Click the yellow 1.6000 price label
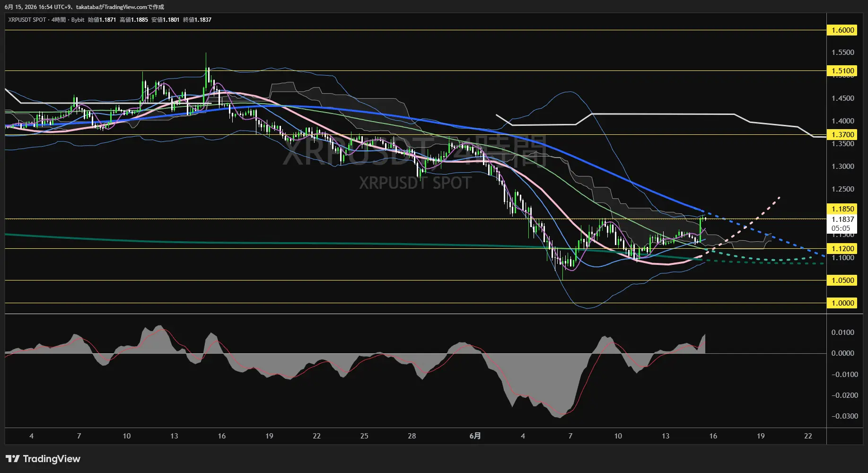This screenshot has height=473, width=868. (x=842, y=30)
